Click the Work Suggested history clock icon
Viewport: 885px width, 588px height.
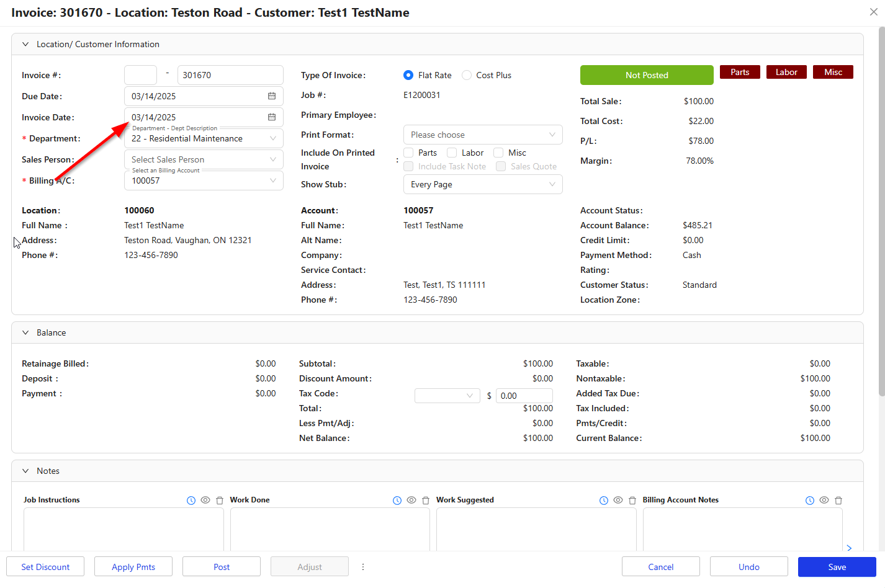point(604,501)
